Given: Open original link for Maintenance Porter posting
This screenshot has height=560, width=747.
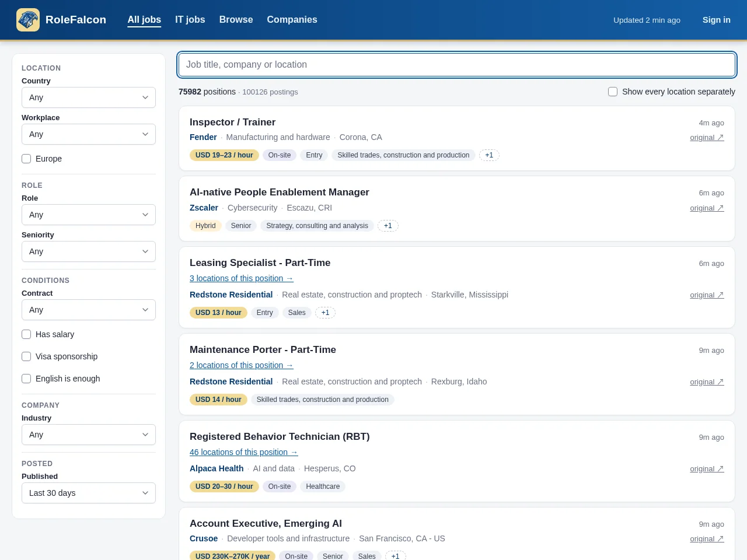Looking at the screenshot, I should point(707,382).
